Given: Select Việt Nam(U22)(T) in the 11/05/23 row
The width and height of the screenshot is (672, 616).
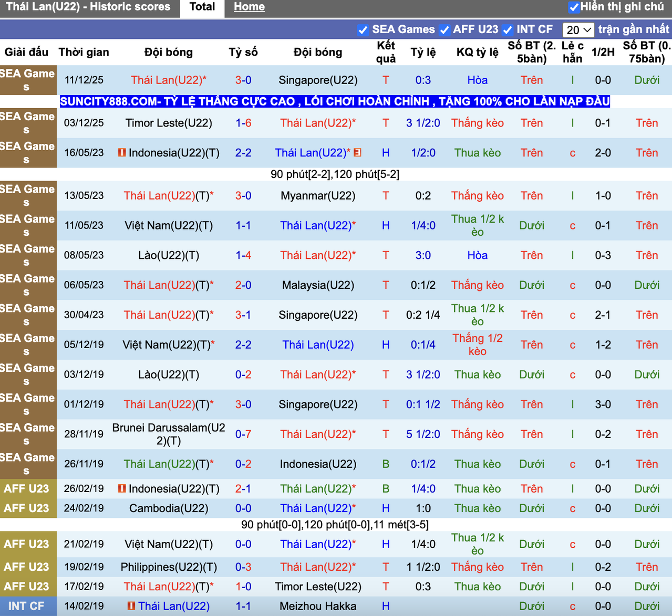Looking at the screenshot, I should (169, 226).
